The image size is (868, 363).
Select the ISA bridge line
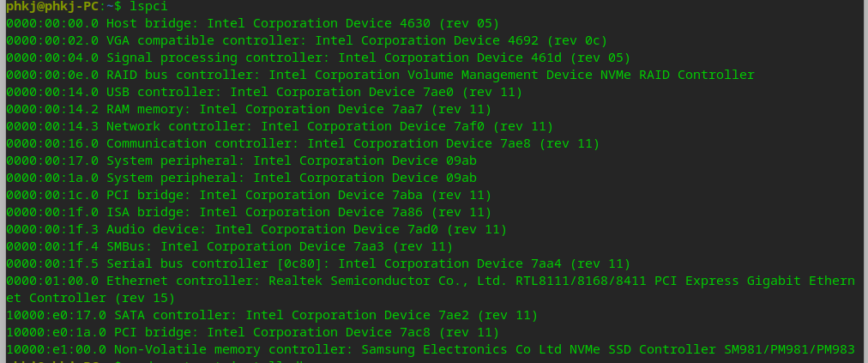click(249, 212)
